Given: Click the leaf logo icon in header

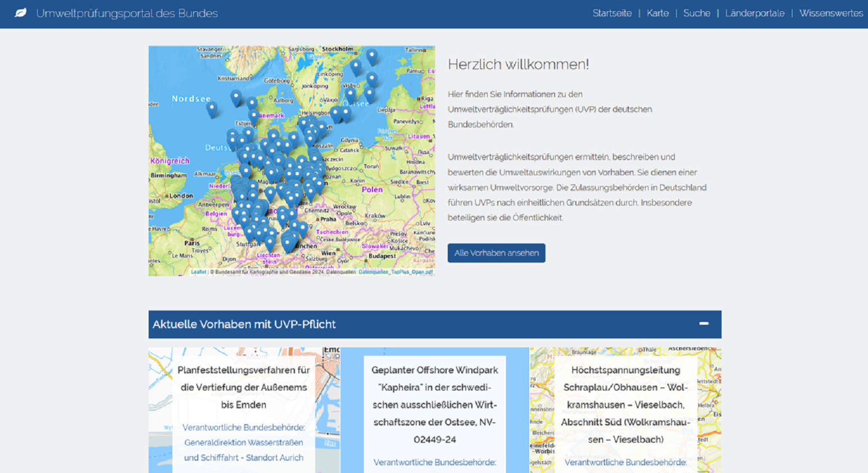Looking at the screenshot, I should click(x=20, y=13).
